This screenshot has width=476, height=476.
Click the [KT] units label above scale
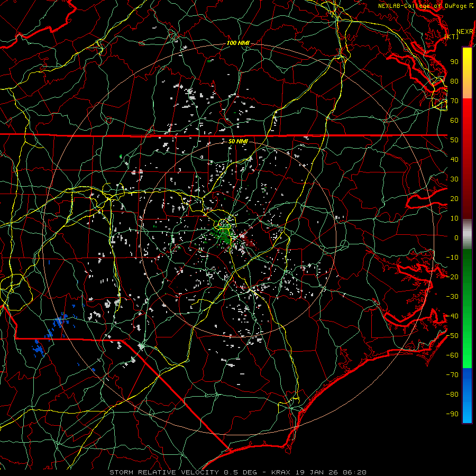point(452,36)
